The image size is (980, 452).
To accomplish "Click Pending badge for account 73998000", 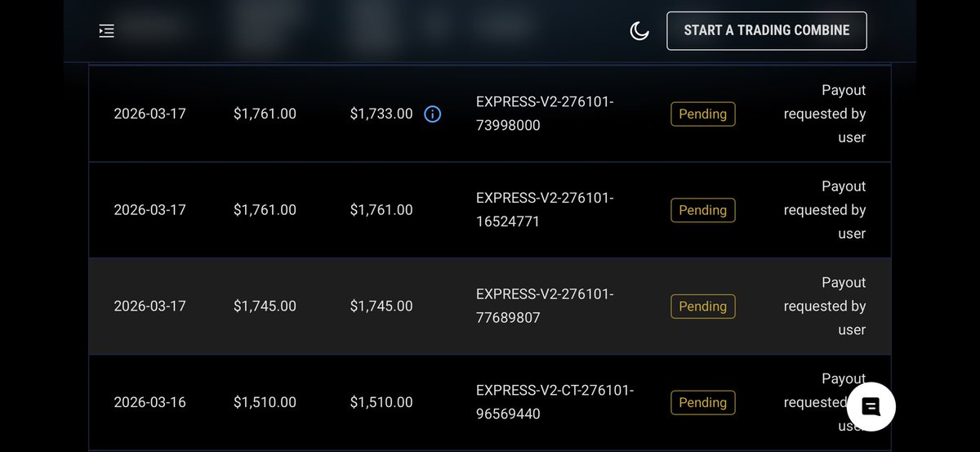I will coord(703,114).
